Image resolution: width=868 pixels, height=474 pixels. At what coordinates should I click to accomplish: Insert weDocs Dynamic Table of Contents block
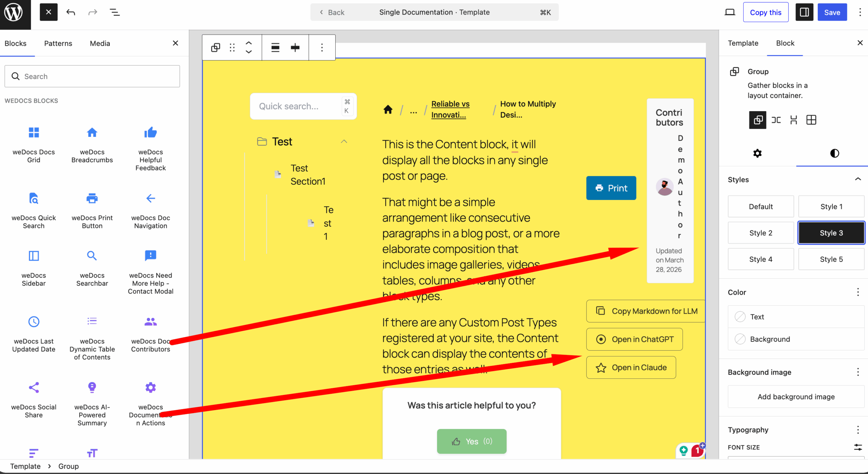pyautogui.click(x=92, y=338)
